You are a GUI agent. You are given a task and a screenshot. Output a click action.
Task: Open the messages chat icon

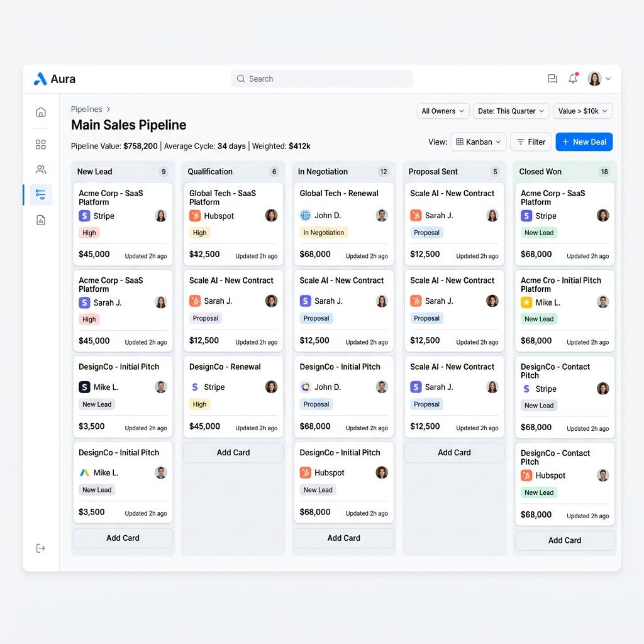coord(552,79)
